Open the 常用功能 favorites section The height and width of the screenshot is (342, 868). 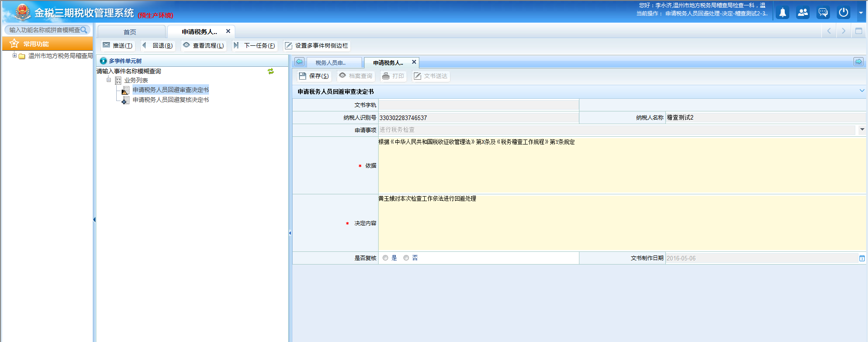point(47,43)
